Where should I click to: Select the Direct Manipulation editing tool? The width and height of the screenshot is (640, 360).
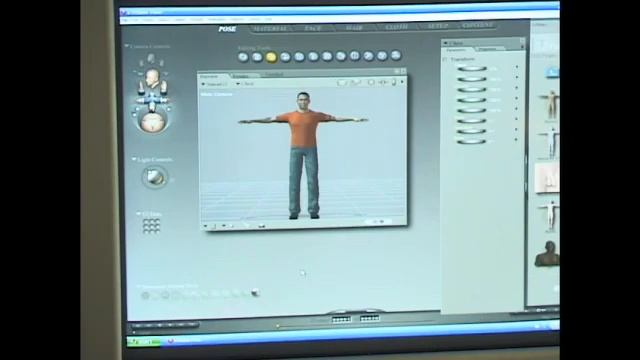coord(396,55)
